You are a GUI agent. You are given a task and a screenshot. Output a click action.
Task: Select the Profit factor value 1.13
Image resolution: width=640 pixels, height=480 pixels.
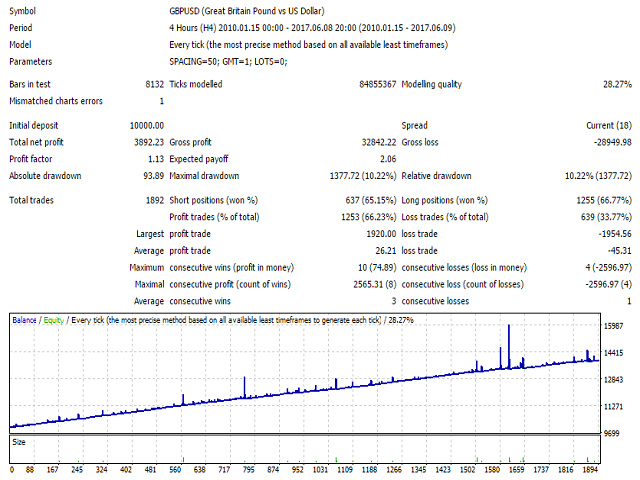point(154,159)
